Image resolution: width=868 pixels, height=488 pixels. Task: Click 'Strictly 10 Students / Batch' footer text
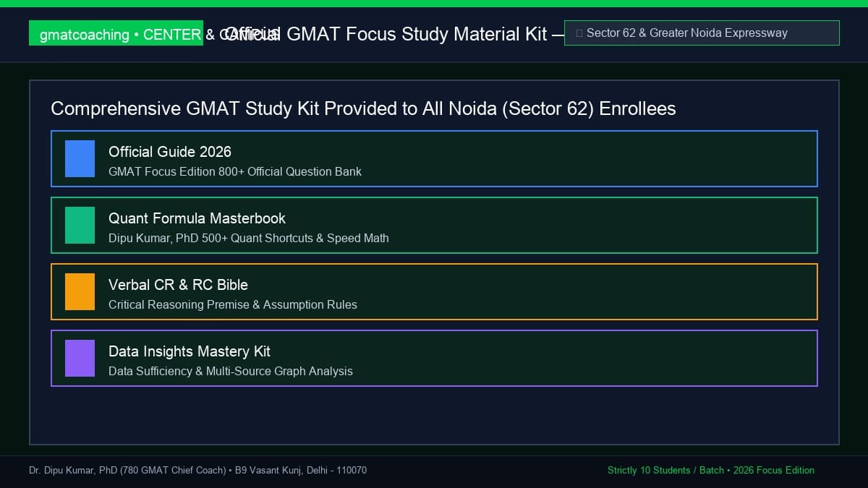coord(711,471)
